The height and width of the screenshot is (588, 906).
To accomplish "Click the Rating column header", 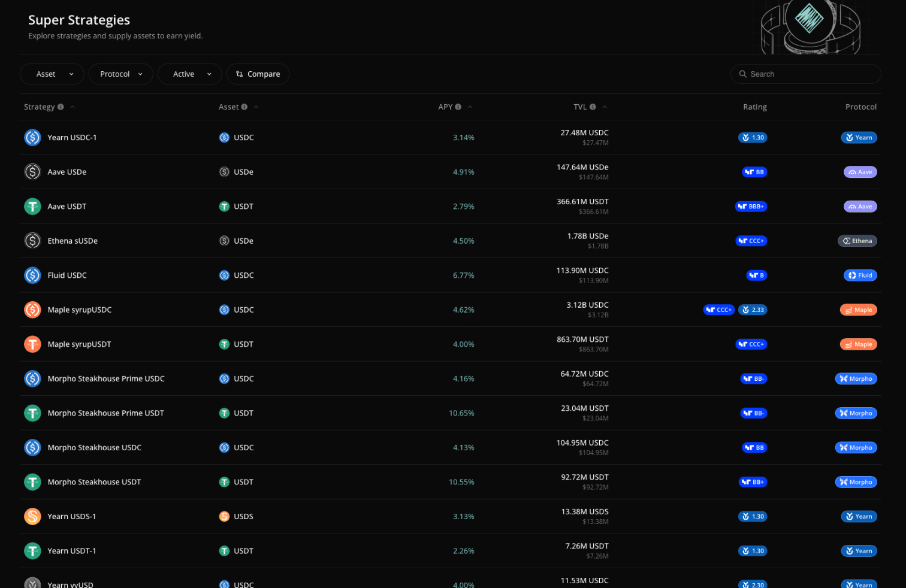I will tap(755, 107).
